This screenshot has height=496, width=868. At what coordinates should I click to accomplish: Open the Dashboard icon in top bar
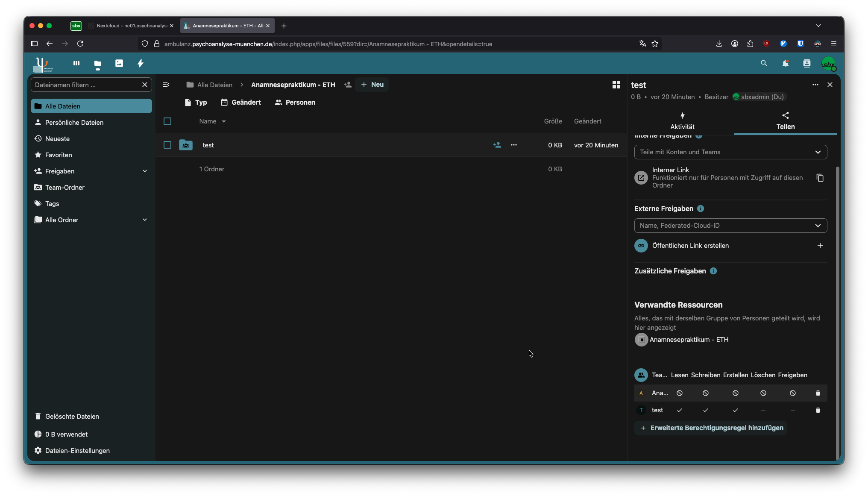point(76,63)
